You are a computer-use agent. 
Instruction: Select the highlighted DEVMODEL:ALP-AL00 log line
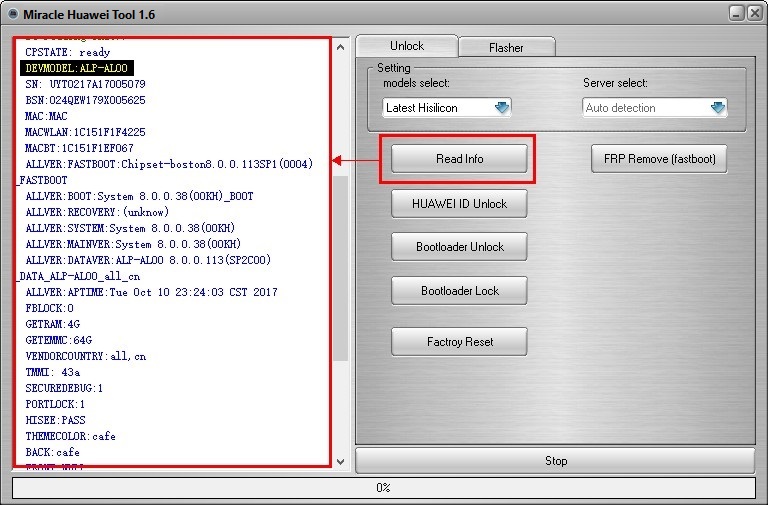(x=76, y=68)
